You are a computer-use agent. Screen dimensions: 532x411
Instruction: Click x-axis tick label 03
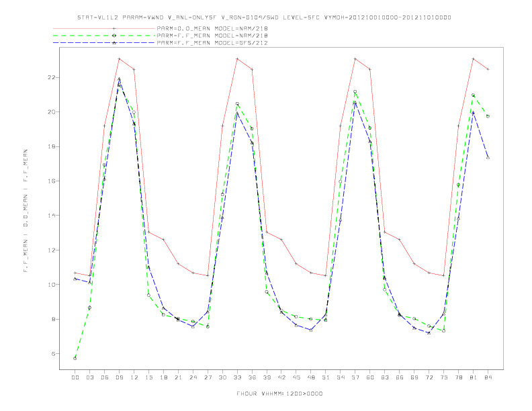89,377
